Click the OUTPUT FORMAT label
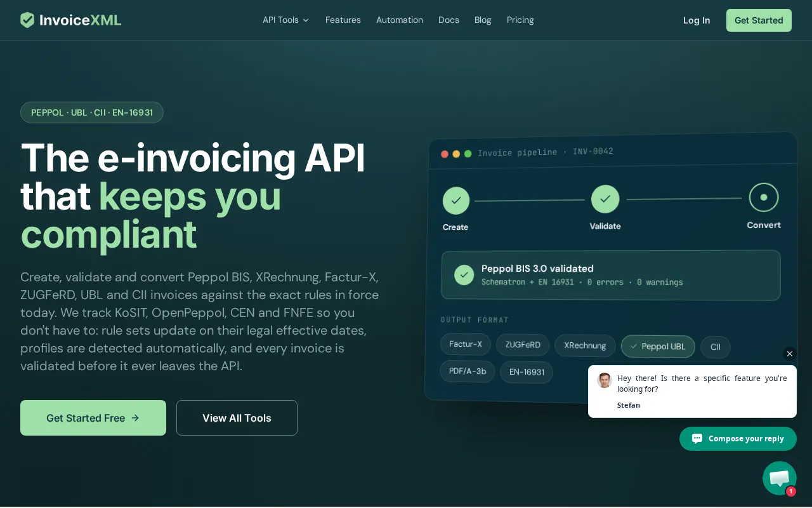The image size is (812, 508). pos(475,320)
